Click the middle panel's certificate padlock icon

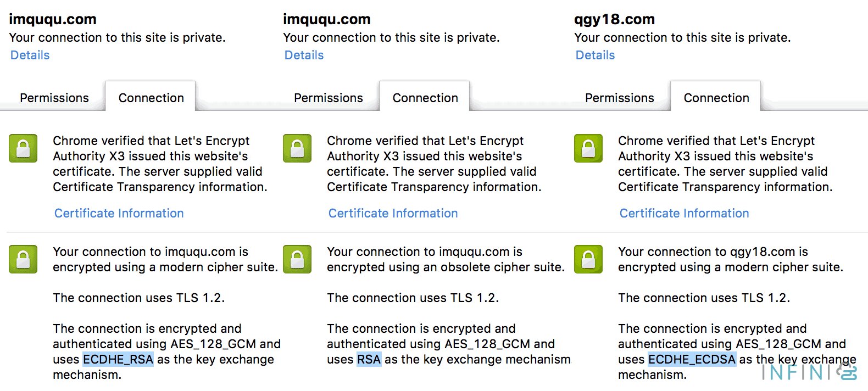point(297,148)
